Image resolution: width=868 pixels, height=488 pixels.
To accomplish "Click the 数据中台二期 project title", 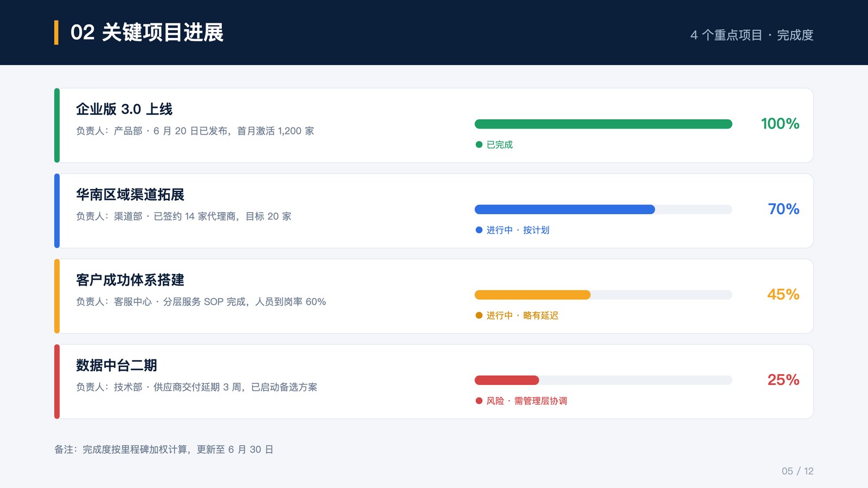I will [117, 365].
